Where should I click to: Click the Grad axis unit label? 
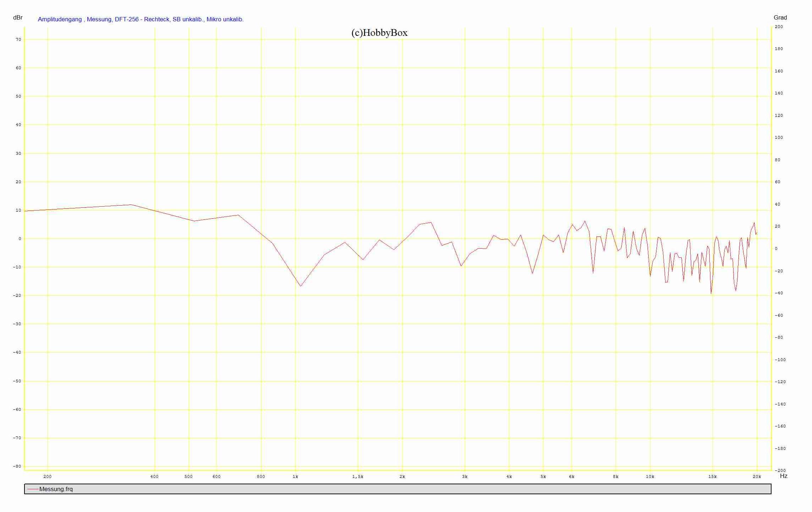(x=780, y=17)
